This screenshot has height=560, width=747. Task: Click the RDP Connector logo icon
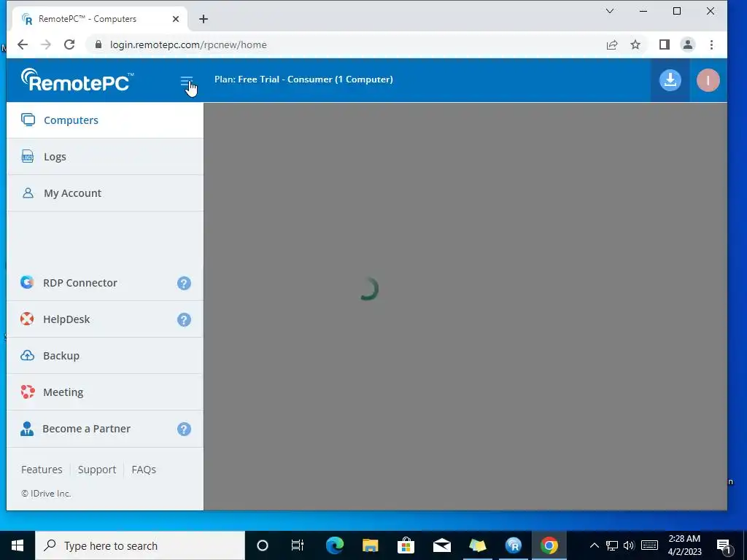tap(27, 282)
